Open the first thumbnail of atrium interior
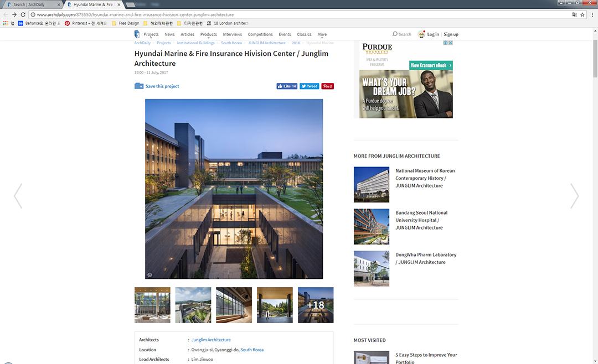 [x=152, y=305]
